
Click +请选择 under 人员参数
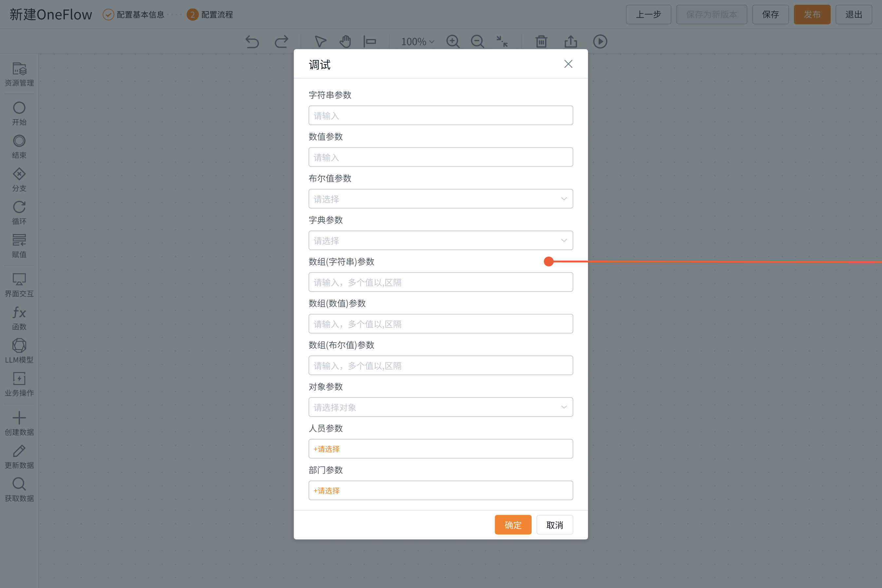pos(327,449)
